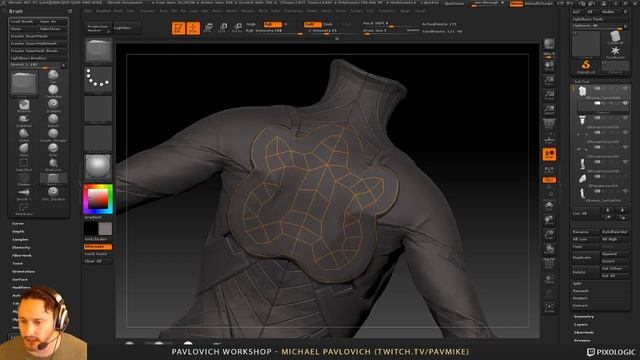This screenshot has width=640, height=360.
Task: Expand the Layers section in Tool palette
Action: click(x=581, y=324)
